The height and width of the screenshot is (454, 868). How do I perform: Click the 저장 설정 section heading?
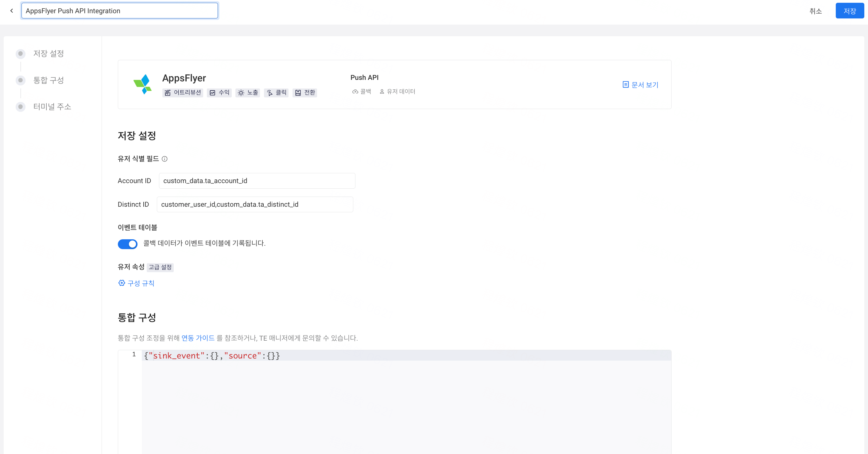coord(137,135)
